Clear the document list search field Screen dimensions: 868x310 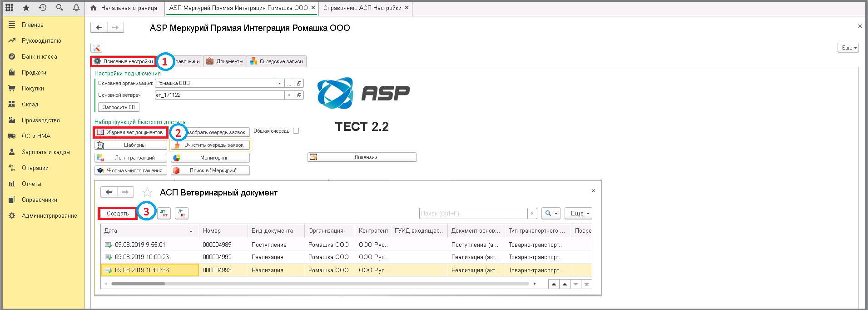532,213
